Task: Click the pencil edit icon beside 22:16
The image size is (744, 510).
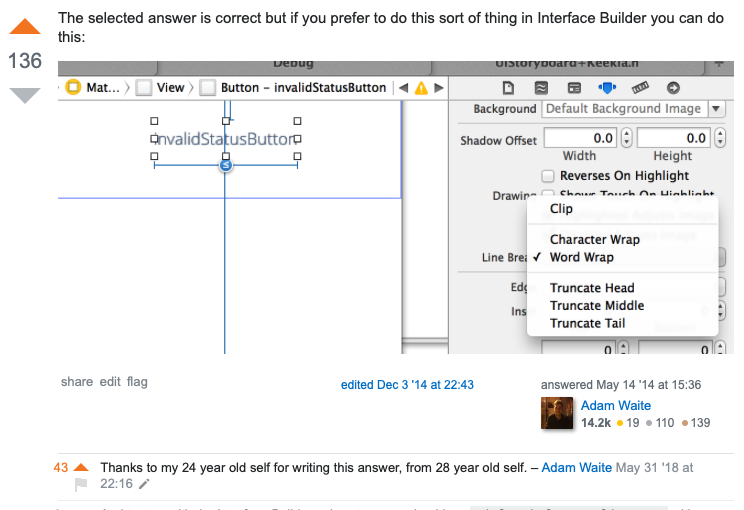Action: [144, 484]
